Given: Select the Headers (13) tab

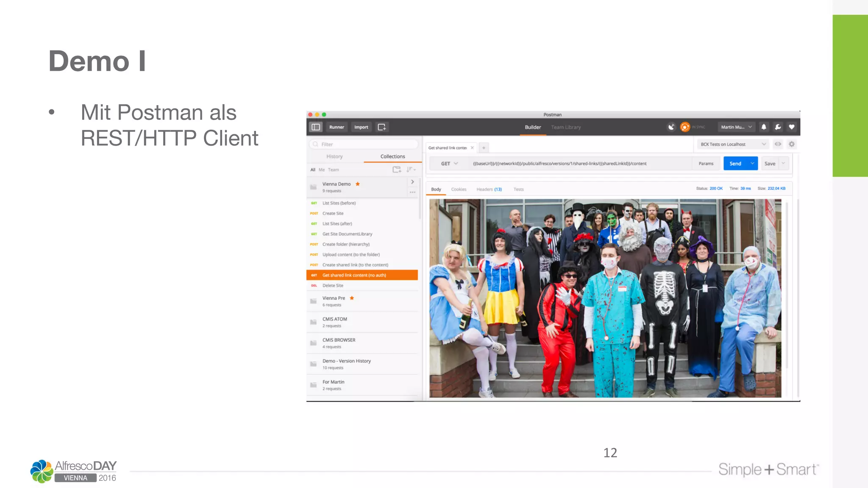Looking at the screenshot, I should [489, 189].
